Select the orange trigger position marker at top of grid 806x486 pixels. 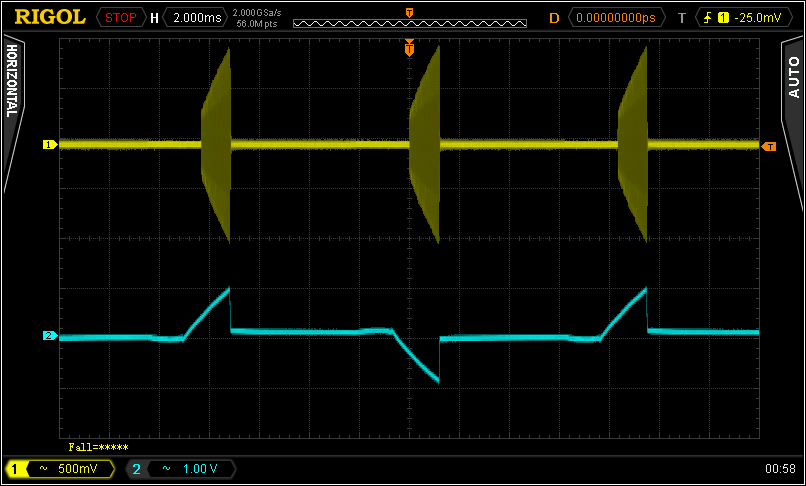[x=409, y=48]
